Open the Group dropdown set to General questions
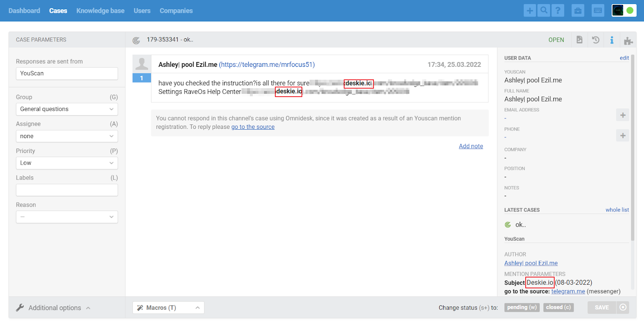The height and width of the screenshot is (325, 644). 67,109
